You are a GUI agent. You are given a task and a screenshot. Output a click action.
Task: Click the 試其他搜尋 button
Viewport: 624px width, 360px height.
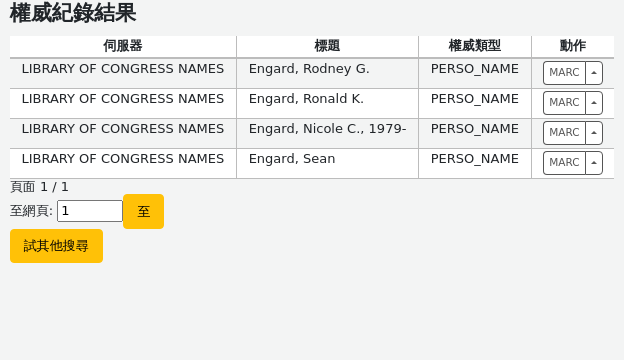coord(57,246)
